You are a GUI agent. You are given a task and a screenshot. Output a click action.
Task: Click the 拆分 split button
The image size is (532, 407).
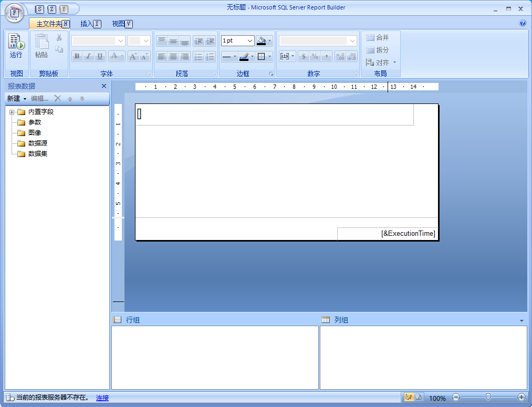point(377,50)
